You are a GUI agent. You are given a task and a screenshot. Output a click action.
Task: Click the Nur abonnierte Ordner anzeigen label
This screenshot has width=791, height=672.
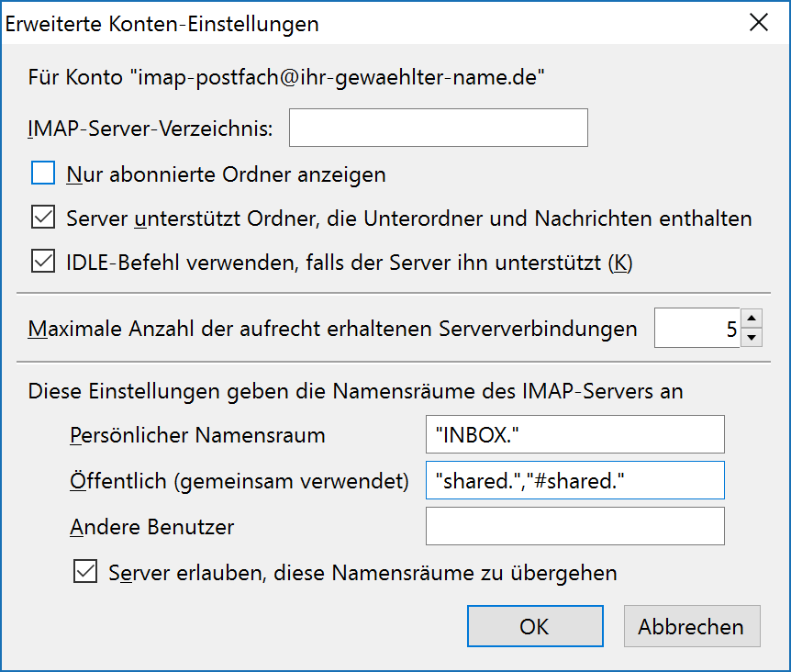[x=226, y=174]
